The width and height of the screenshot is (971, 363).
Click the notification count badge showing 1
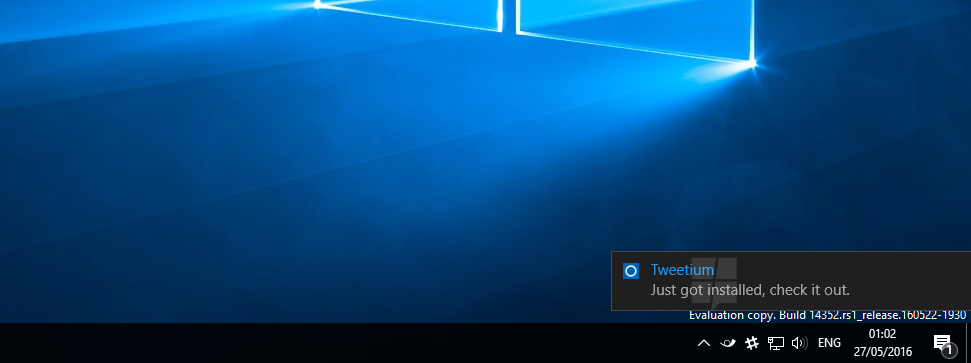tap(948, 351)
